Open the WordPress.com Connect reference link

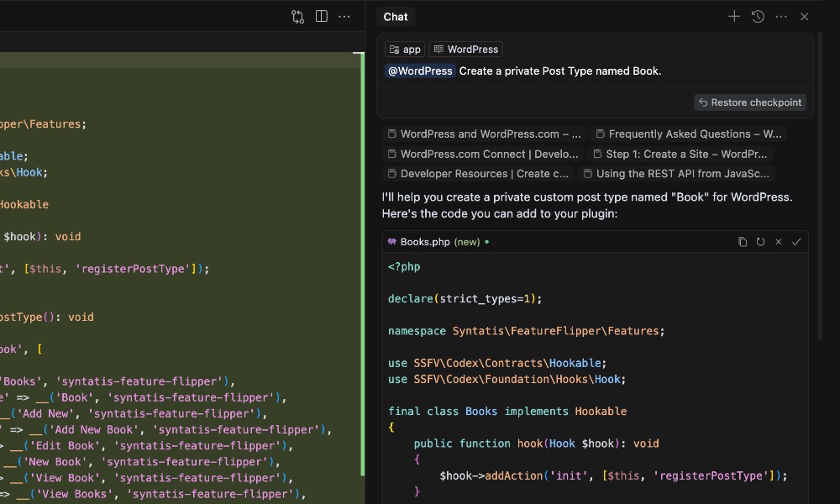point(483,154)
